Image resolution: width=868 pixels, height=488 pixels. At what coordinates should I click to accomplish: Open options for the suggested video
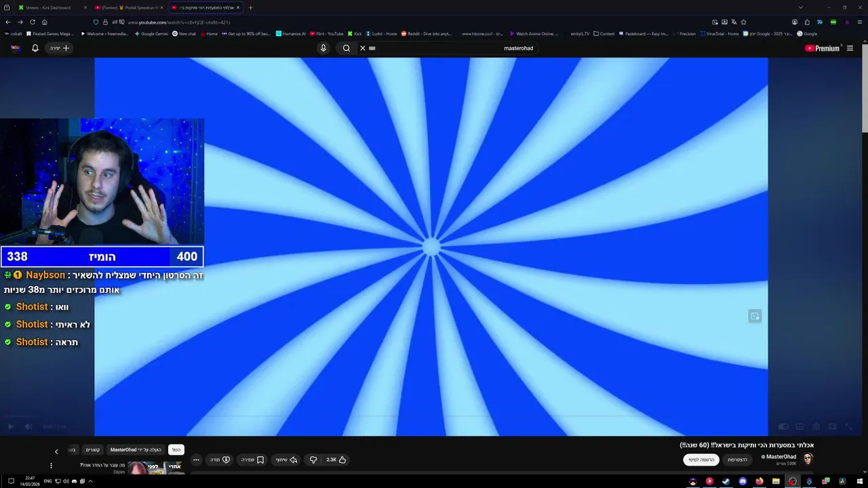pyautogui.click(x=51, y=466)
